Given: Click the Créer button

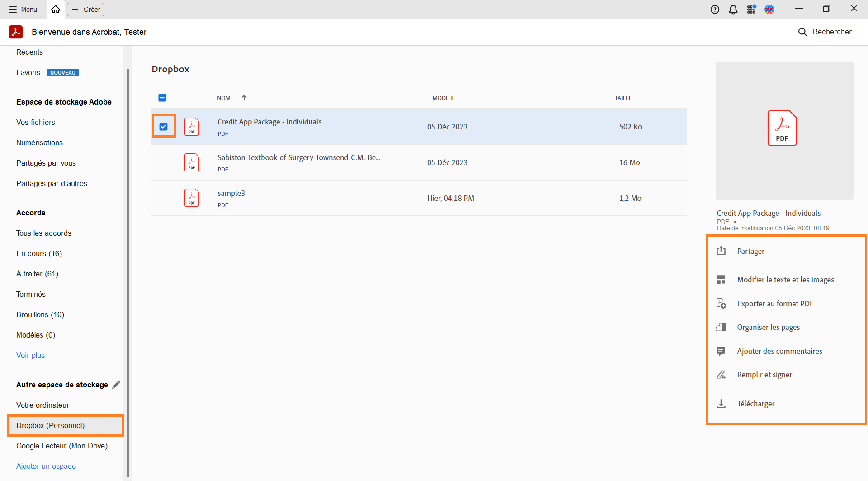Looking at the screenshot, I should [85, 9].
